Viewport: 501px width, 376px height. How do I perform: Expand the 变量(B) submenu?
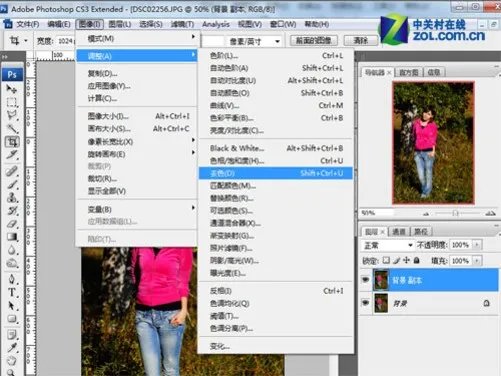point(136,209)
